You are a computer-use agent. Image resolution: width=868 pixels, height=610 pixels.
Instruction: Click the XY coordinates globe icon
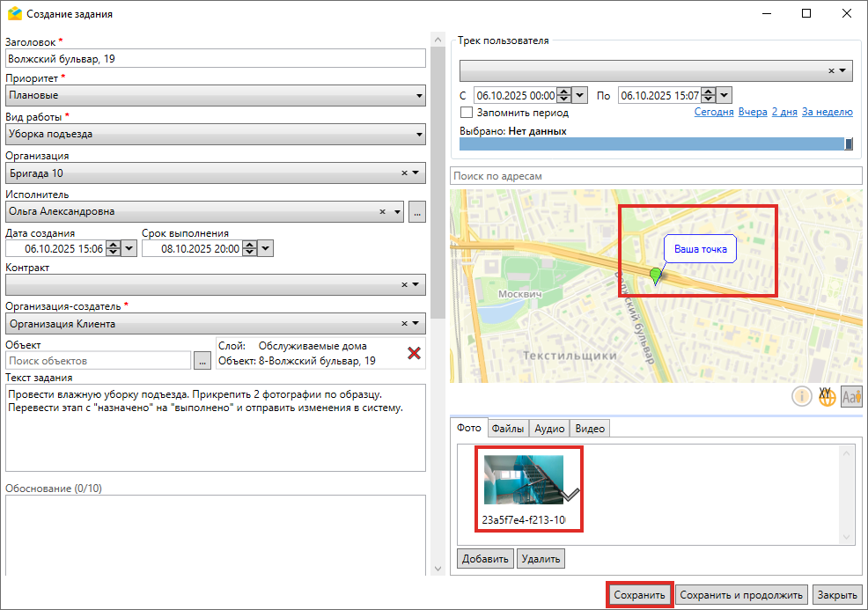827,397
